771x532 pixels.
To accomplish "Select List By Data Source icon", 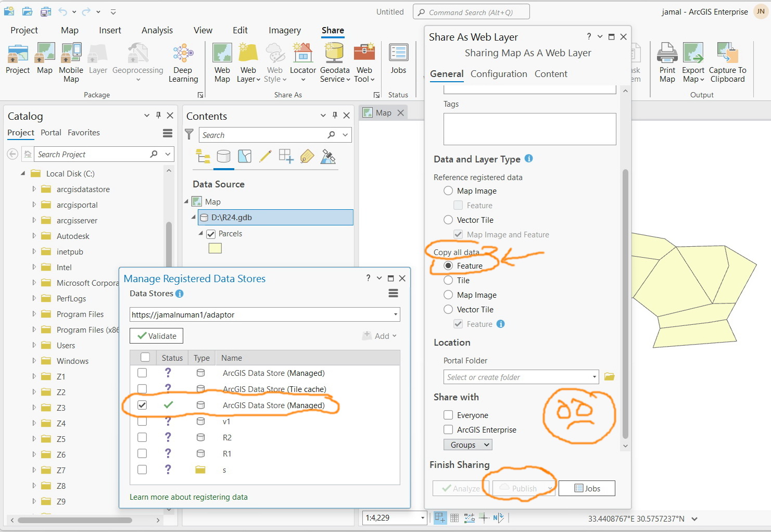I will 224,156.
